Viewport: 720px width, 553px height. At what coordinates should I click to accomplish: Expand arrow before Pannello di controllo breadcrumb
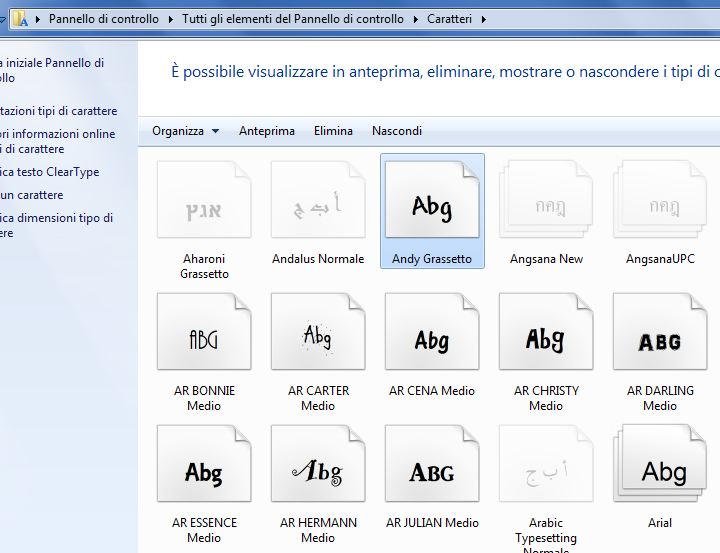38,19
